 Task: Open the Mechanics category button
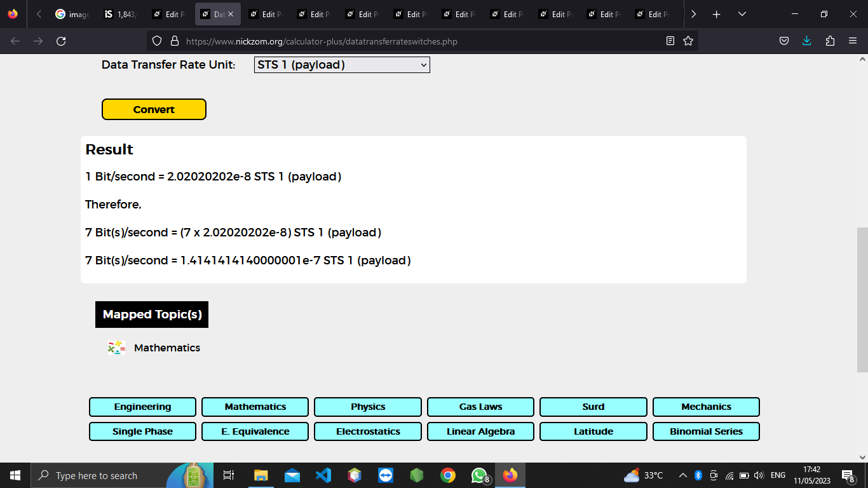click(706, 407)
